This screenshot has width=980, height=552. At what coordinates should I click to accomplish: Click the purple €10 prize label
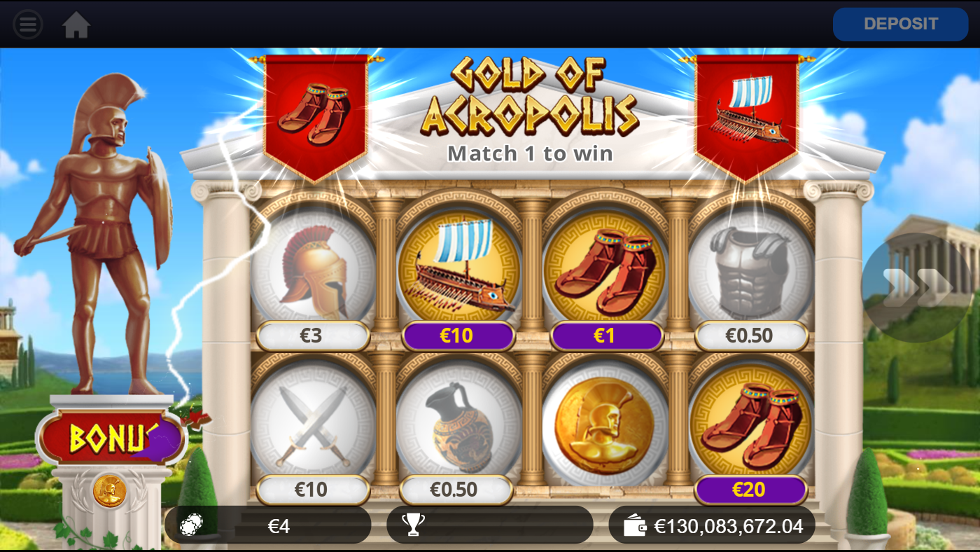pyautogui.click(x=458, y=336)
